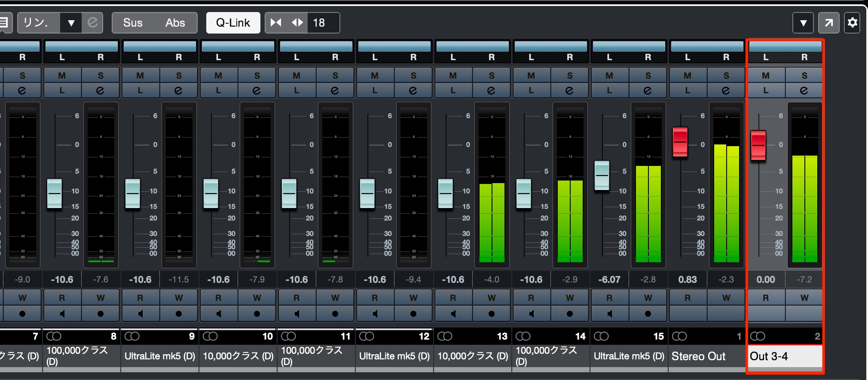The height and width of the screenshot is (380, 868).
Task: Open edit channel settings for channel 15
Action: tap(648, 91)
